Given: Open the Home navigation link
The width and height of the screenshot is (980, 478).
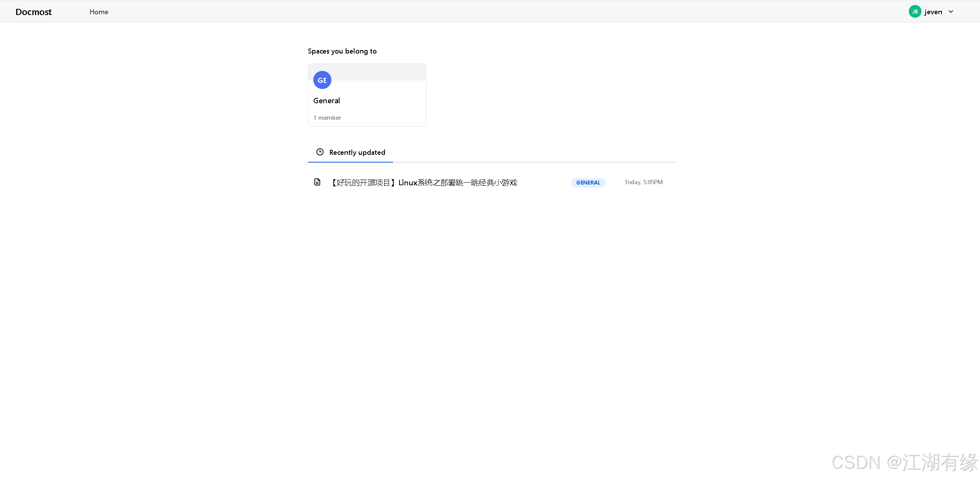Looking at the screenshot, I should 99,12.
